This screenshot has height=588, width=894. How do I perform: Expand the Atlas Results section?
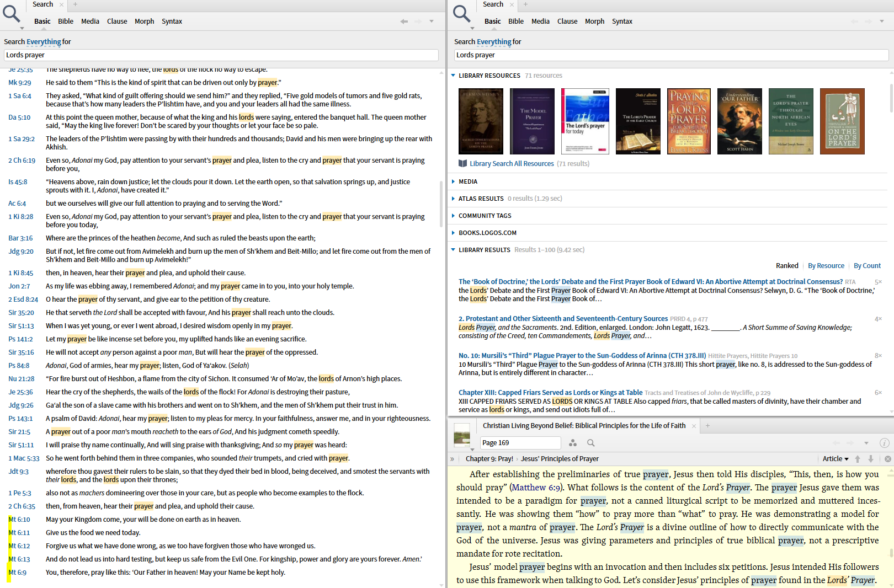point(453,199)
